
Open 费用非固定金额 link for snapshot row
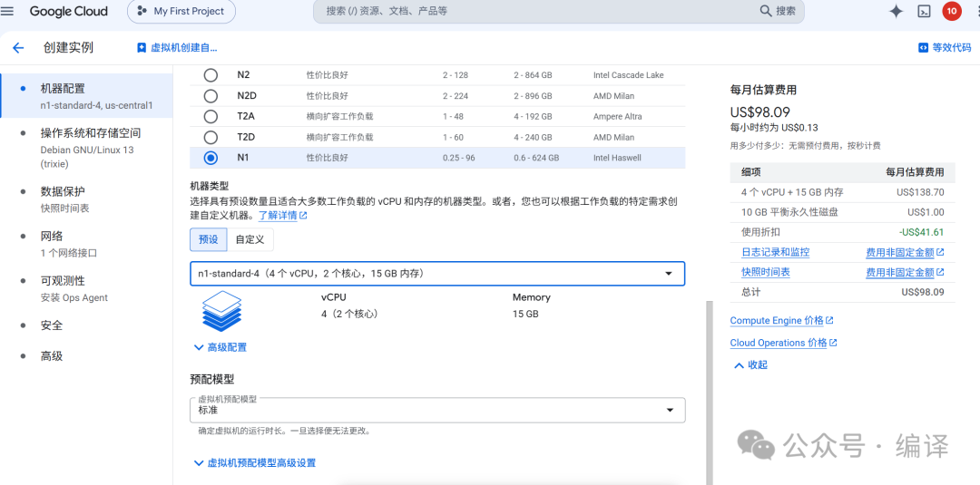click(x=905, y=272)
